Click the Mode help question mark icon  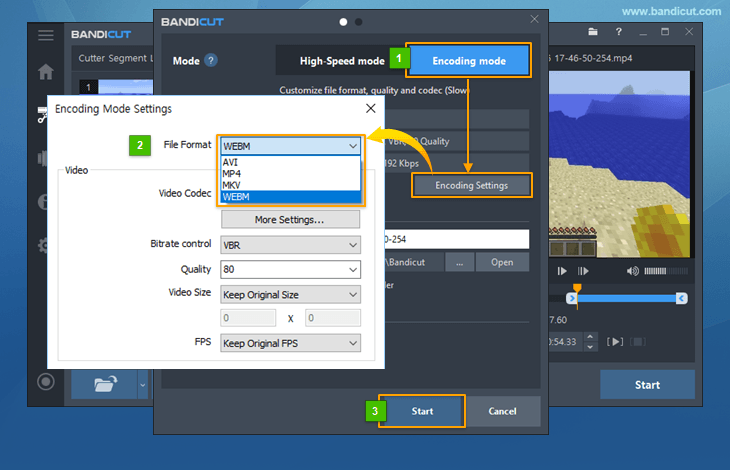coord(211,60)
